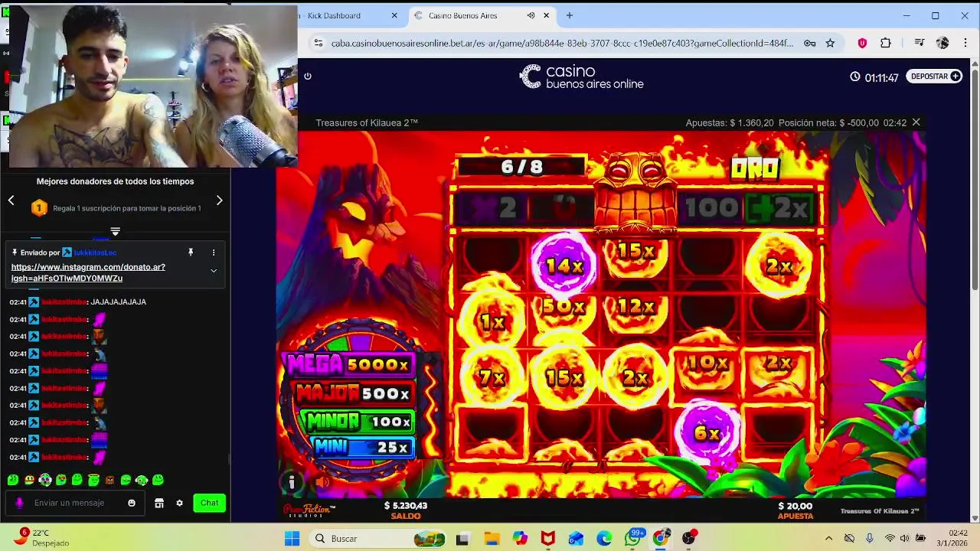
Task: Click the purple 6x symbol
Action: 707,433
